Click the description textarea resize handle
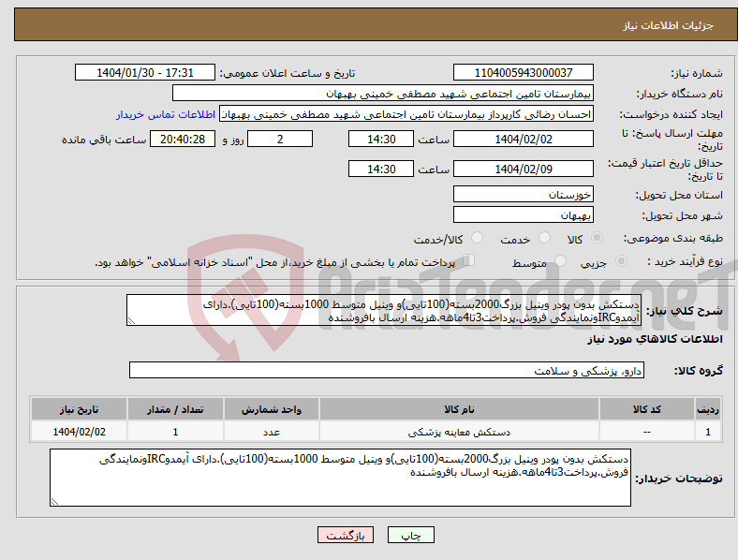 131,321
